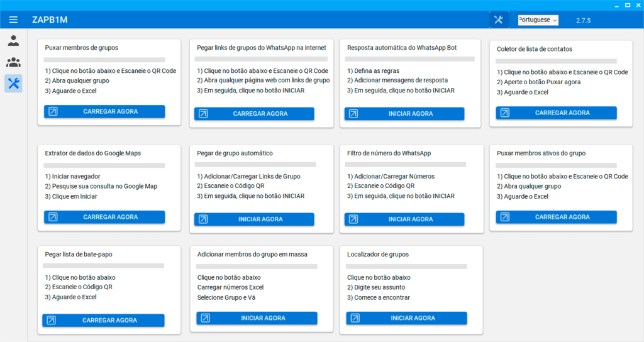Open the single user profile sidebar icon
The width and height of the screenshot is (644, 342).
click(13, 41)
